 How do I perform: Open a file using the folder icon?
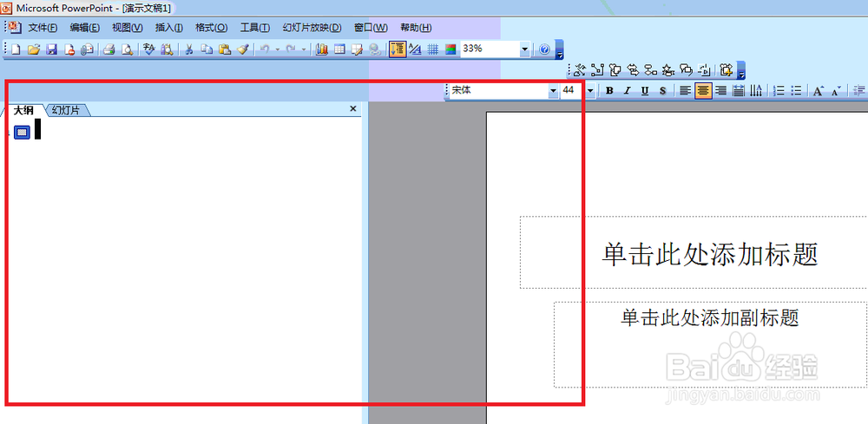33,49
